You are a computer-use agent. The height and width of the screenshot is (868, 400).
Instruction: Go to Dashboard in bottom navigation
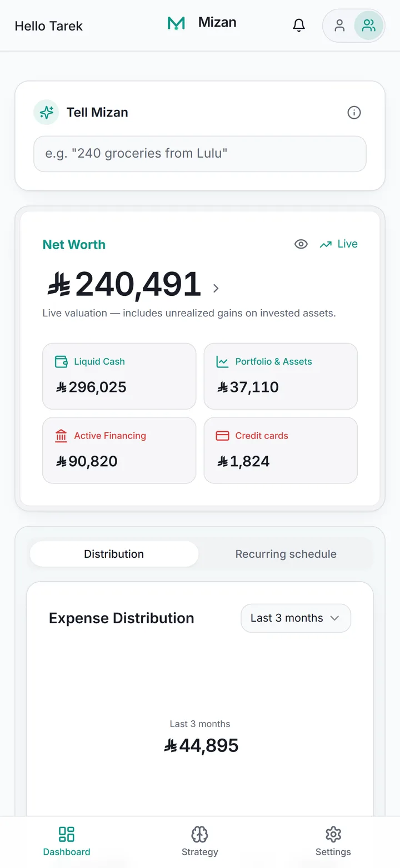point(67,842)
